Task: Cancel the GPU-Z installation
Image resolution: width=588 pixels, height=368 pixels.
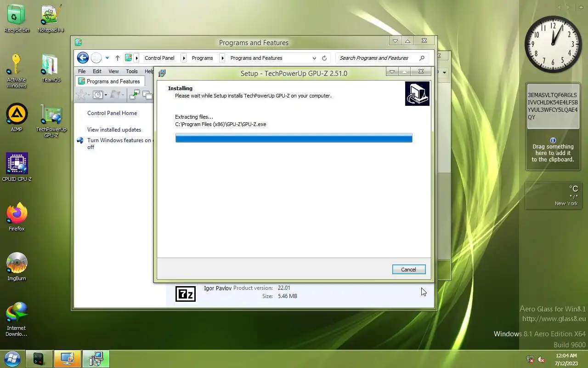Action: click(x=409, y=270)
